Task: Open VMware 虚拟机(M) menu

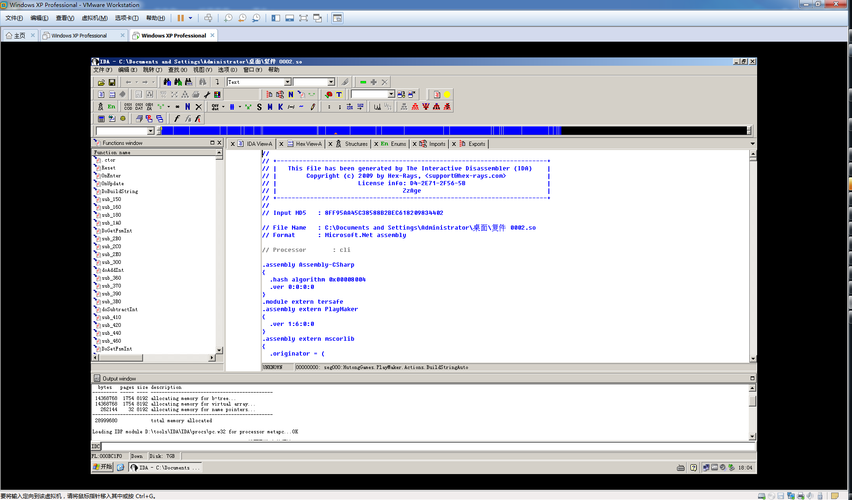Action: [x=94, y=18]
